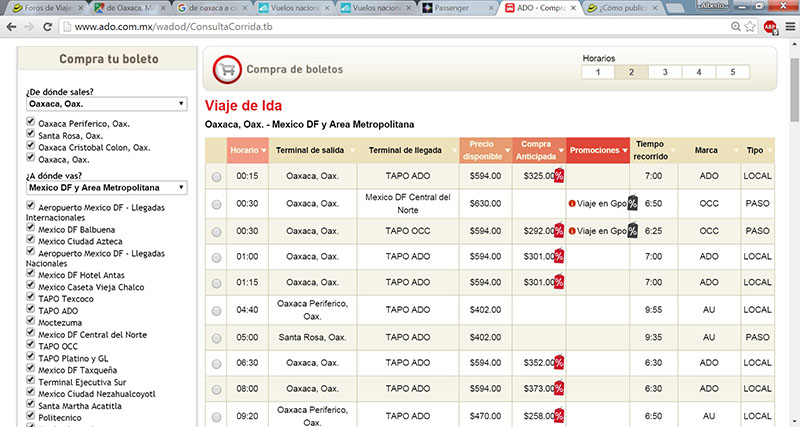The width and height of the screenshot is (800, 427).
Task: Go to Horarios step 5
Action: 733,72
